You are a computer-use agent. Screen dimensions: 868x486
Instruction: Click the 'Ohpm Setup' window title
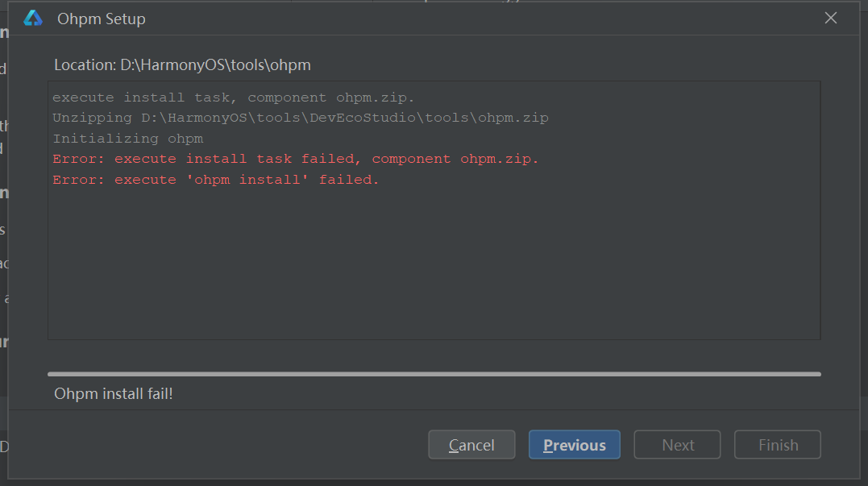click(x=102, y=19)
